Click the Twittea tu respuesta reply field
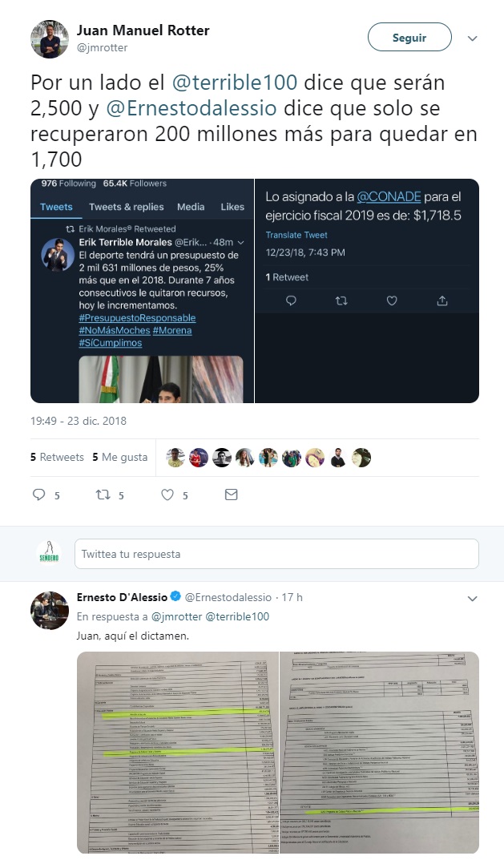The height and width of the screenshot is (860, 504). pos(276,553)
